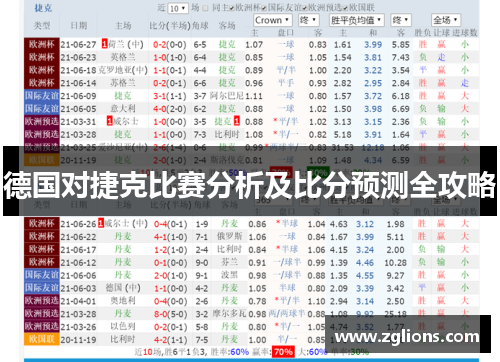Open the 终 dropdown right after 胜平负均值
The width and height of the screenshot is (500, 362).
(x=401, y=20)
